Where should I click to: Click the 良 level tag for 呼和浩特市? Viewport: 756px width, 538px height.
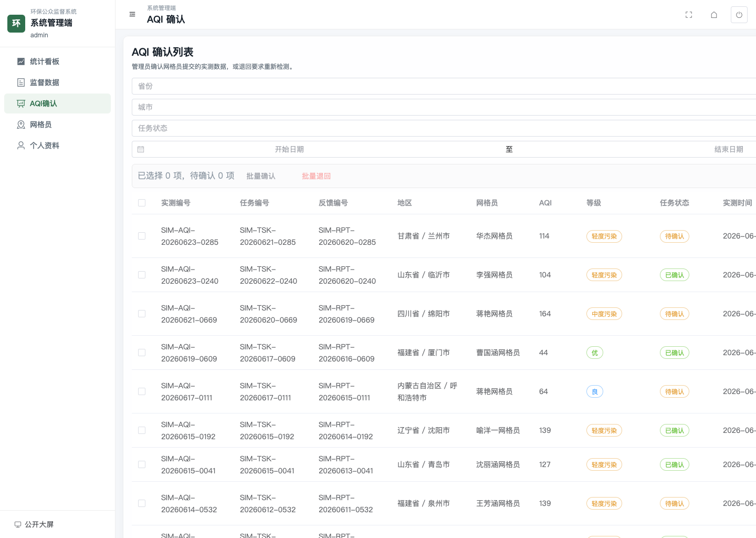pos(595,392)
